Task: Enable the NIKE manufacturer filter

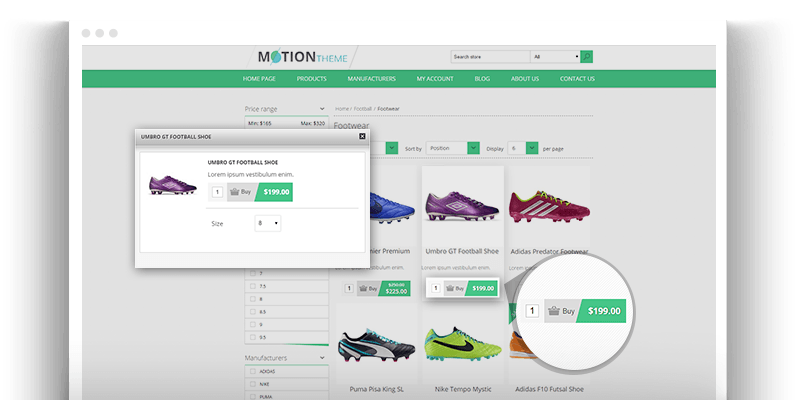Action: (x=252, y=383)
